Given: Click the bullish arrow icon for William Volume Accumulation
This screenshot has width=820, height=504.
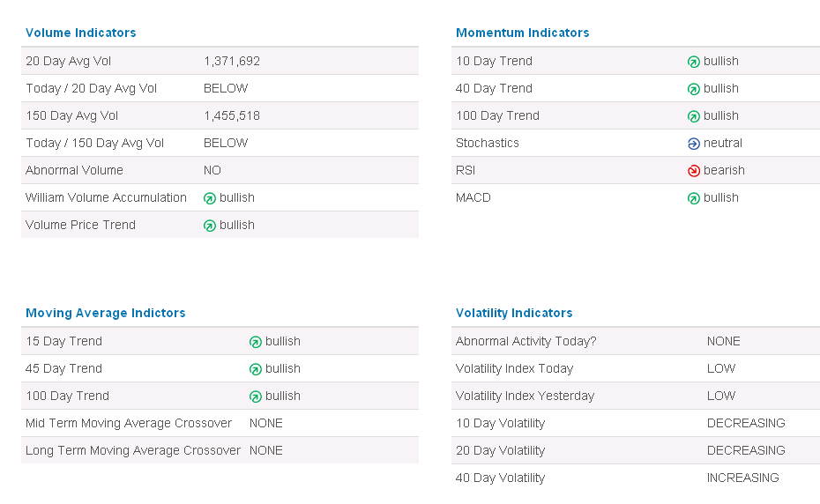Looking at the screenshot, I should [x=210, y=198].
